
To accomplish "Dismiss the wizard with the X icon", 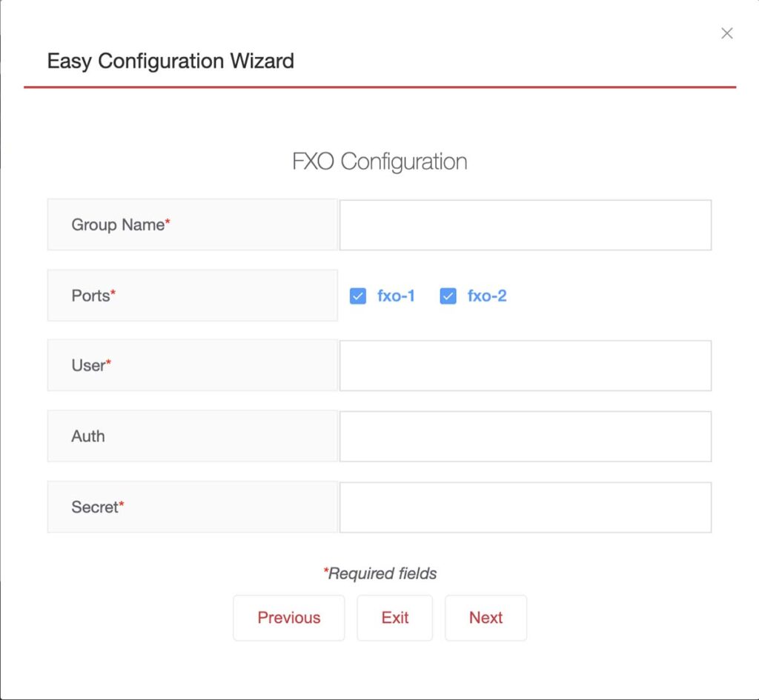I will pos(726,33).
